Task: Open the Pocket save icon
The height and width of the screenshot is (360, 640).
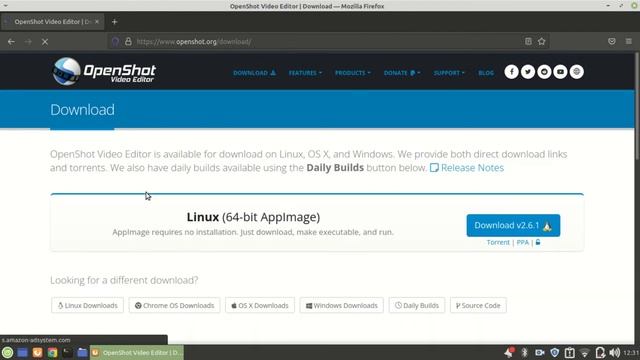Action: tap(612, 41)
